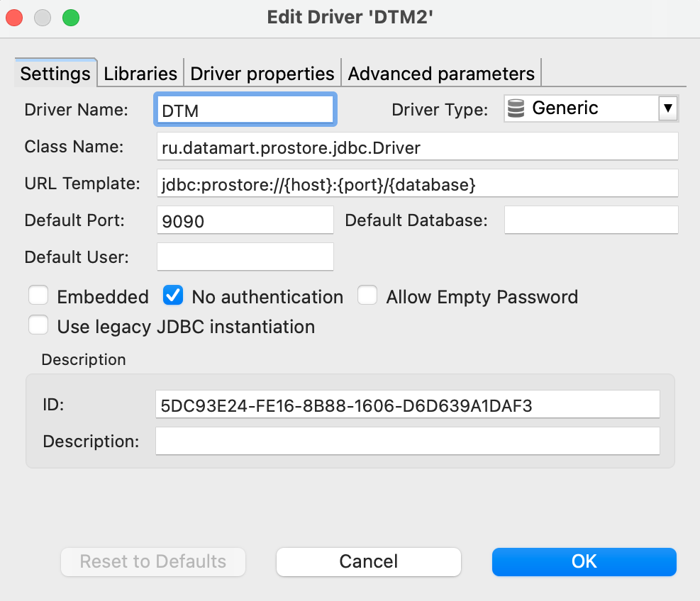The height and width of the screenshot is (601, 700).
Task: Switch to the Libraries tab
Action: pos(140,74)
